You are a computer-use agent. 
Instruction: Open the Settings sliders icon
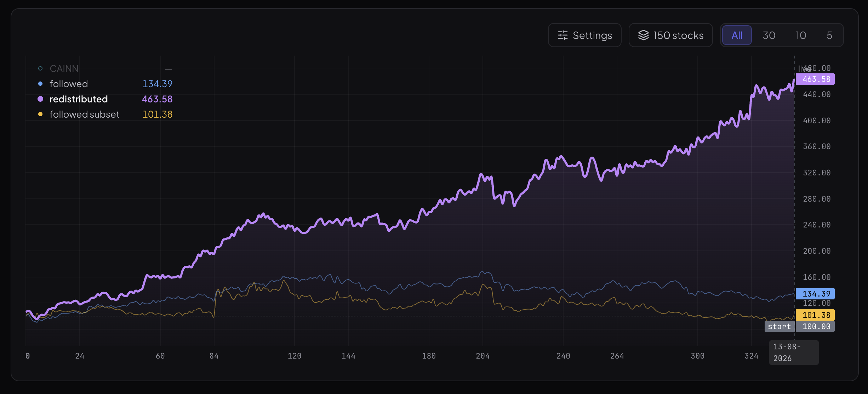pos(563,35)
